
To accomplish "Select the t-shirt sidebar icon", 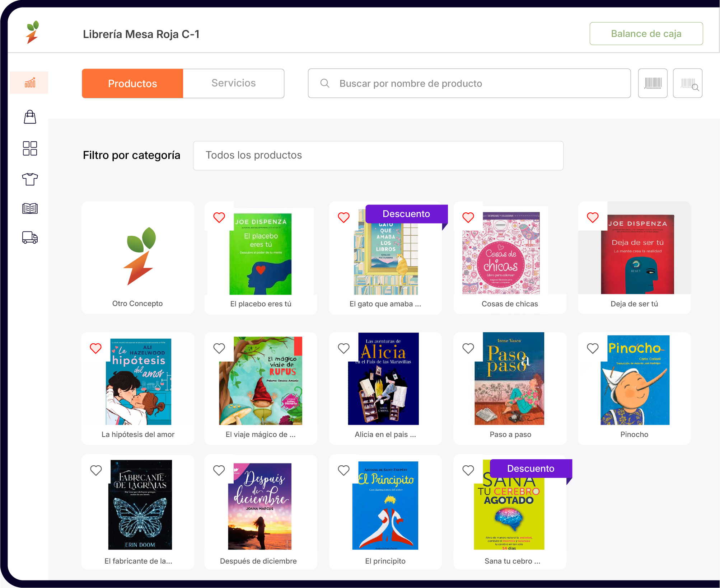I will [x=30, y=179].
